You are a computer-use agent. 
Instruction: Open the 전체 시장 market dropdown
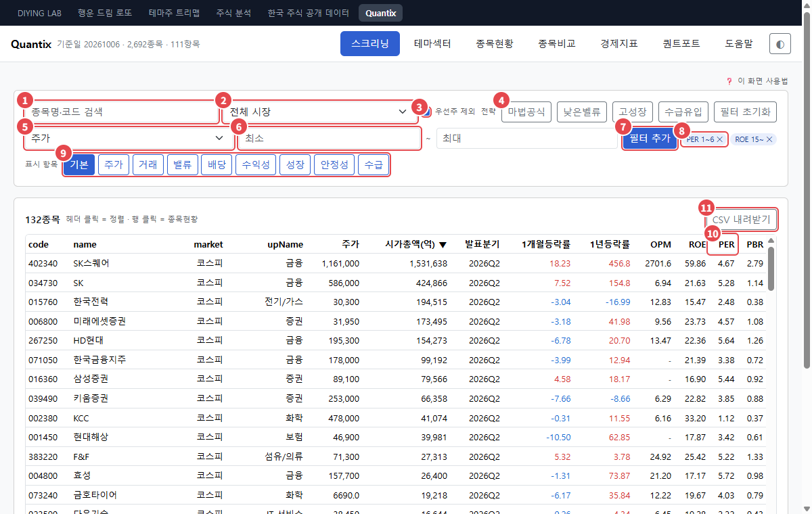pos(319,112)
